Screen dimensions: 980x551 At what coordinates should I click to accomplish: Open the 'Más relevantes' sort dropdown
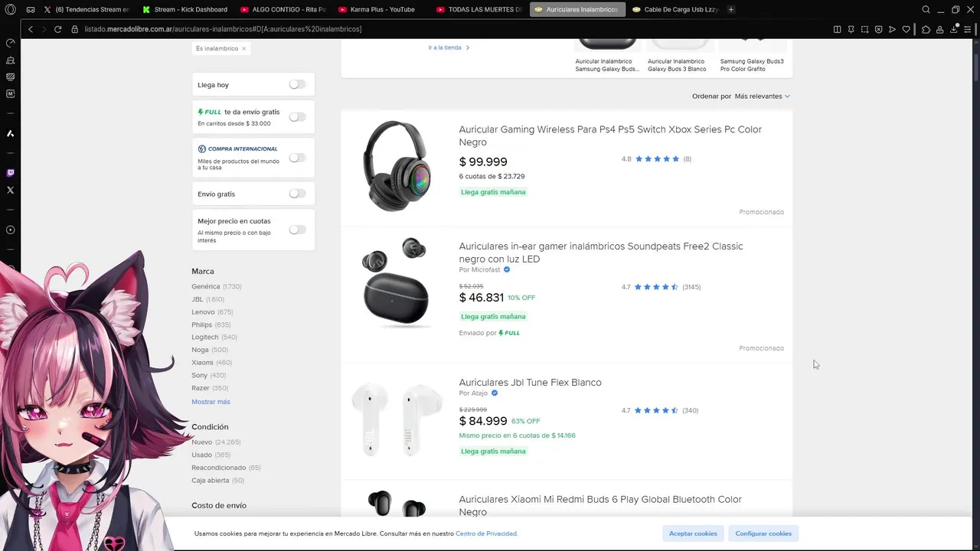click(x=762, y=96)
